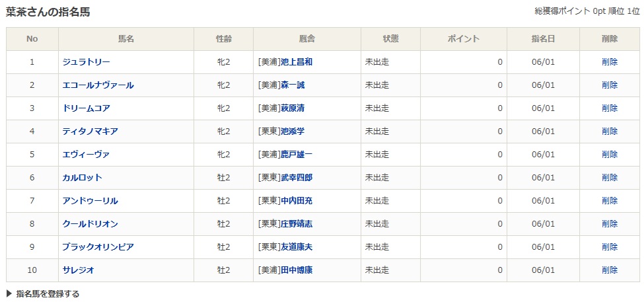
Task: Click 06/01 date in カルロット row
Action: 543,178
